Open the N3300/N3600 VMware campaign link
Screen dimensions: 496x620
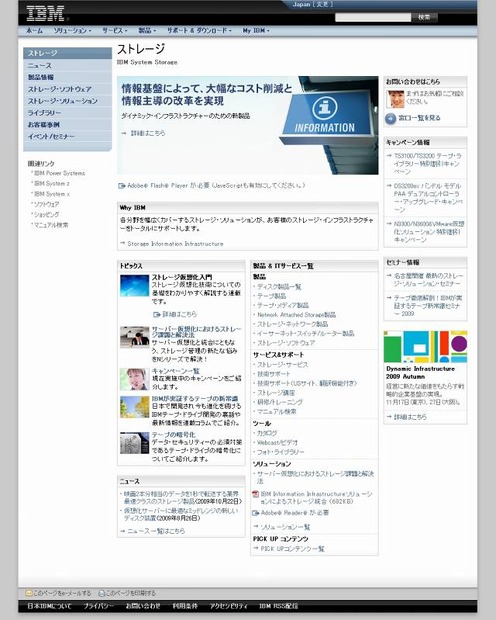click(429, 232)
